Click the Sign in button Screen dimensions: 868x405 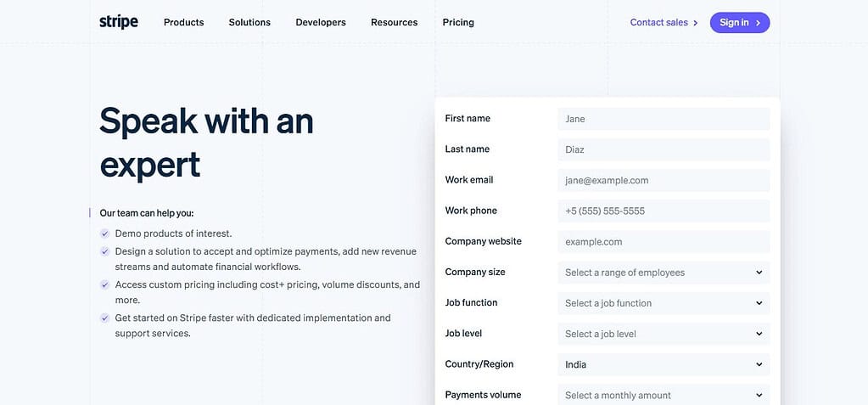pyautogui.click(x=740, y=23)
